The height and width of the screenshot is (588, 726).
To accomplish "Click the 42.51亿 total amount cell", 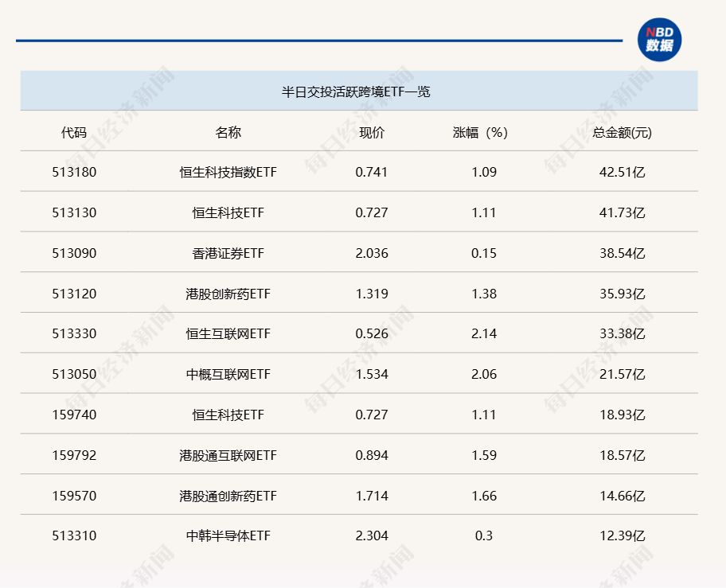I will [x=622, y=172].
